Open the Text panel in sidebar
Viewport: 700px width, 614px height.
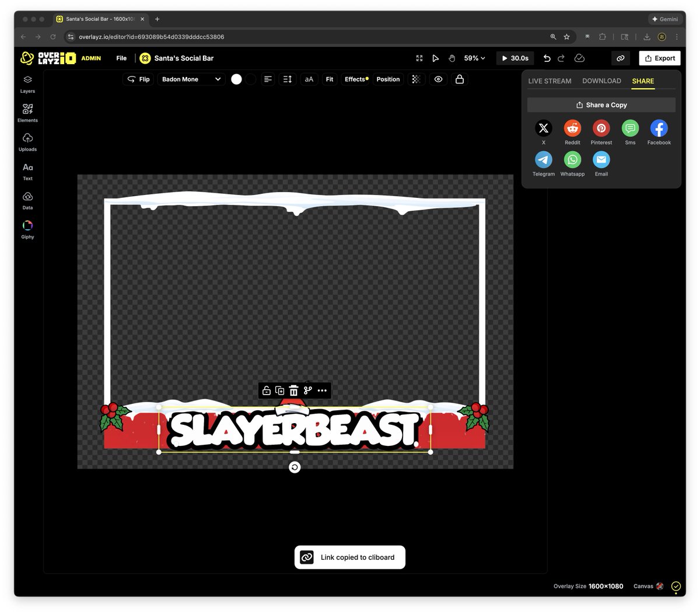tap(27, 172)
